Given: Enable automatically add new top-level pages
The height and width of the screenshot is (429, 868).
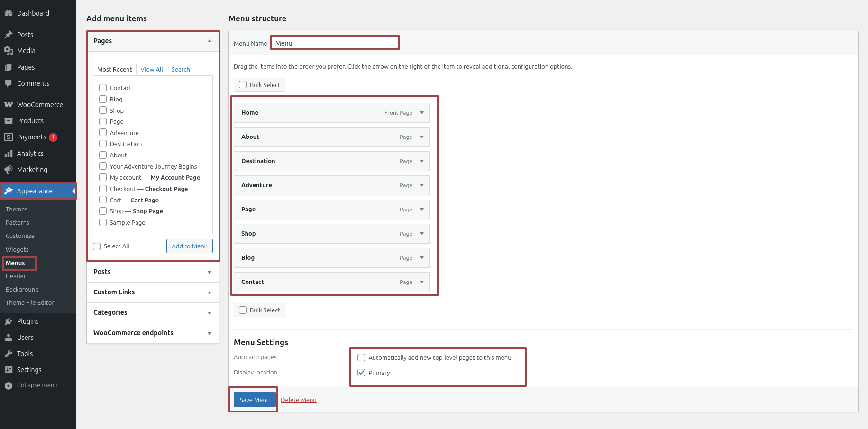Looking at the screenshot, I should coord(361,357).
